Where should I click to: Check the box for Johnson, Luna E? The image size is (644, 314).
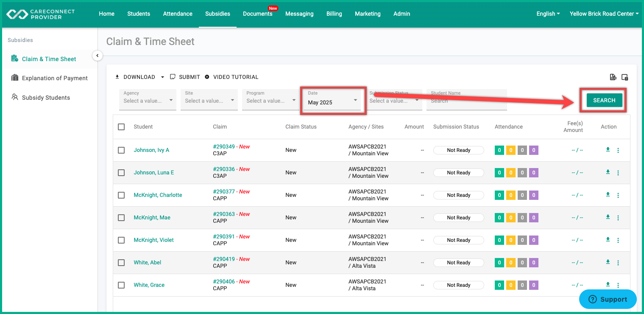point(121,173)
